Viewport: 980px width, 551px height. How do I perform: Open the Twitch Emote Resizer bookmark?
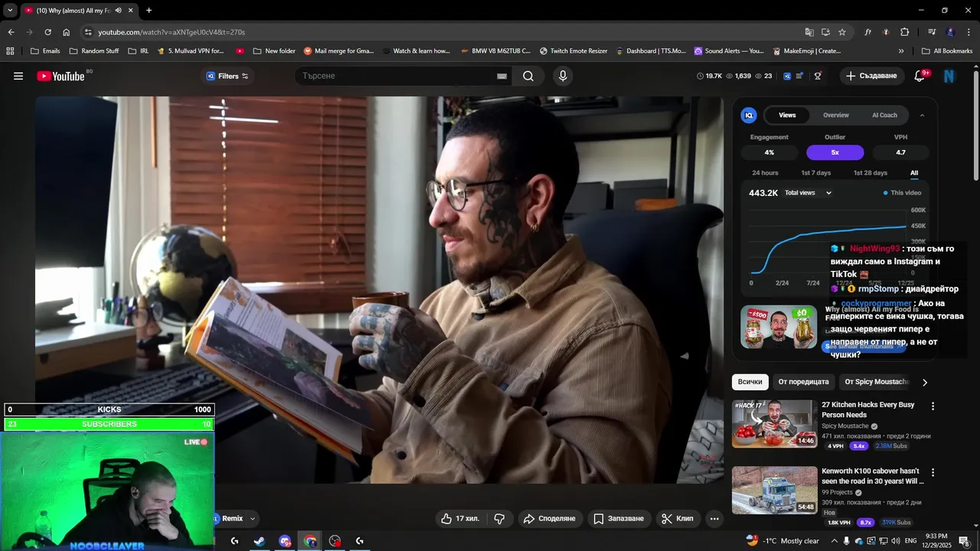pyautogui.click(x=573, y=51)
